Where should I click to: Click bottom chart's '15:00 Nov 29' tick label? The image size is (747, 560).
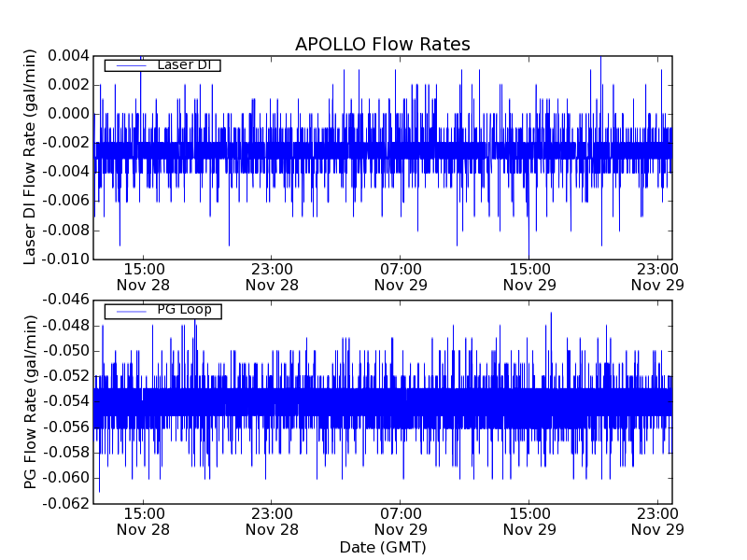[x=529, y=521]
